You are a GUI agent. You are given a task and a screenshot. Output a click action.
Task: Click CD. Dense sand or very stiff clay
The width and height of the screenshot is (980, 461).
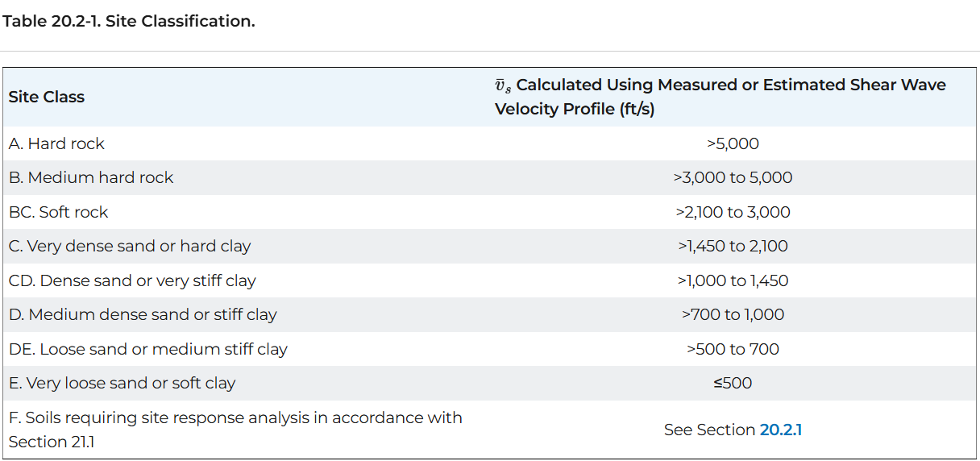[x=132, y=280]
